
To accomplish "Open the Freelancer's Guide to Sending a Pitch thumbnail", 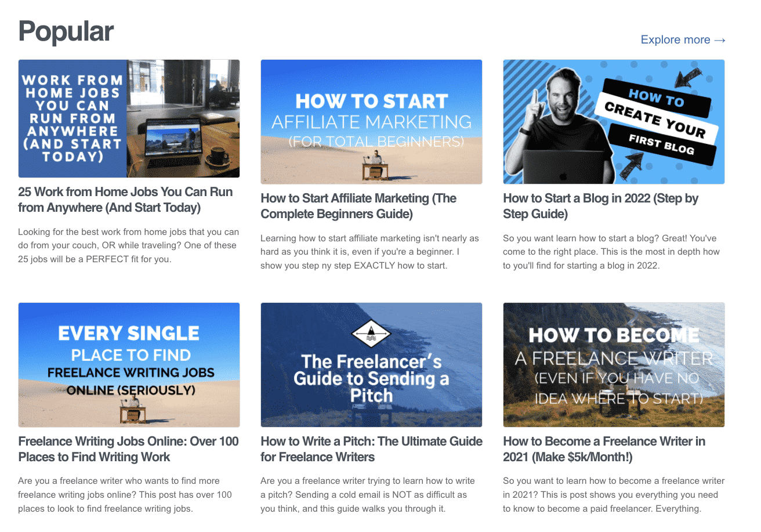I will click(371, 365).
